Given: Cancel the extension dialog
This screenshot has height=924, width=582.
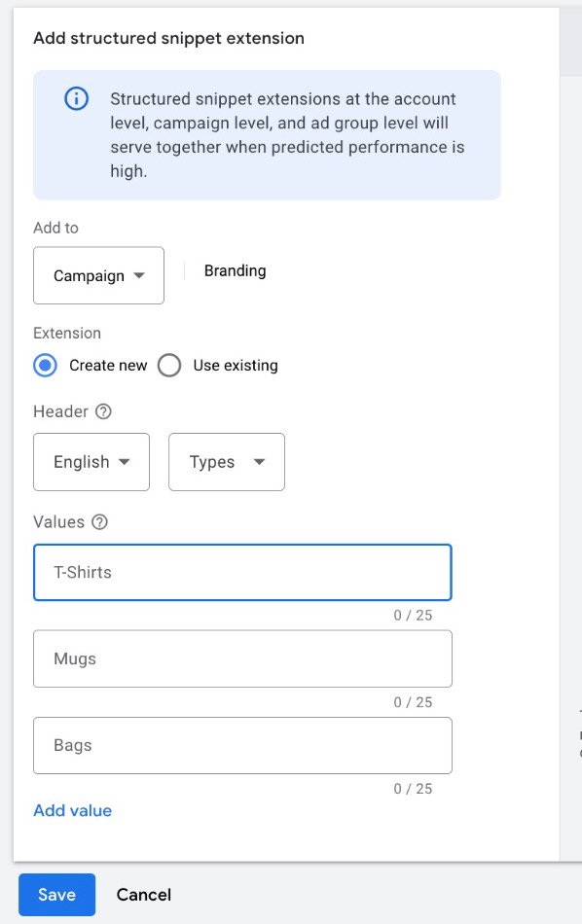Looking at the screenshot, I should click(x=144, y=895).
